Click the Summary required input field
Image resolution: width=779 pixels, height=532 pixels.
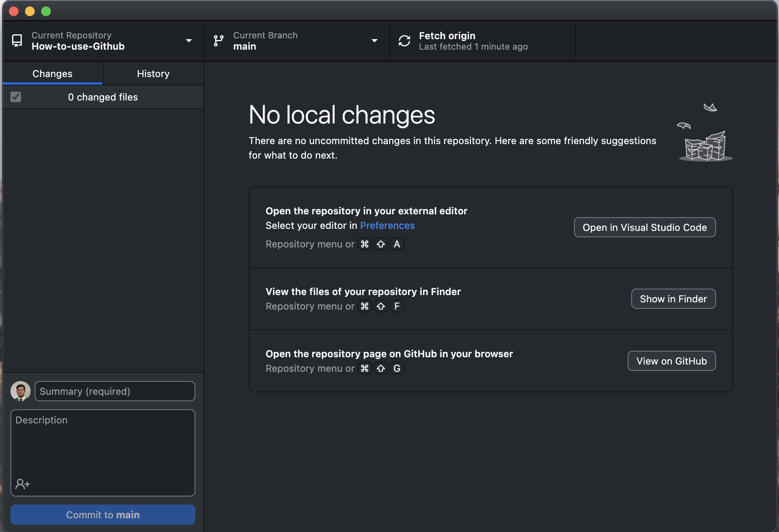pos(115,391)
